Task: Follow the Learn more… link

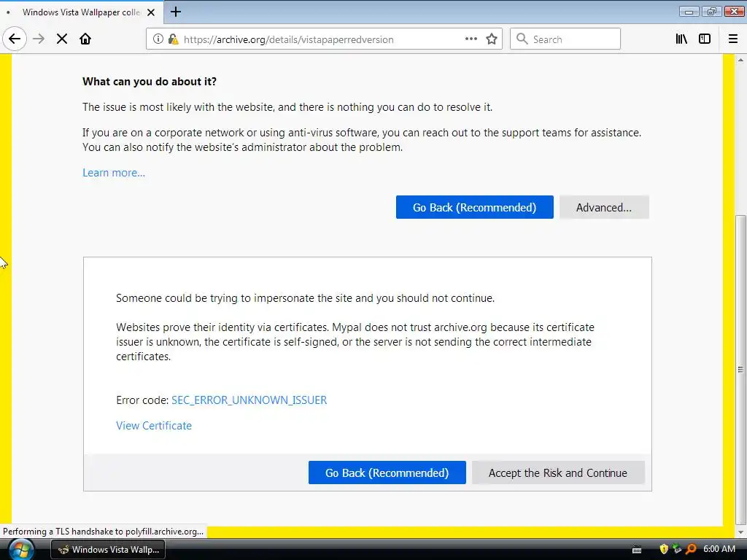Action: coord(114,173)
